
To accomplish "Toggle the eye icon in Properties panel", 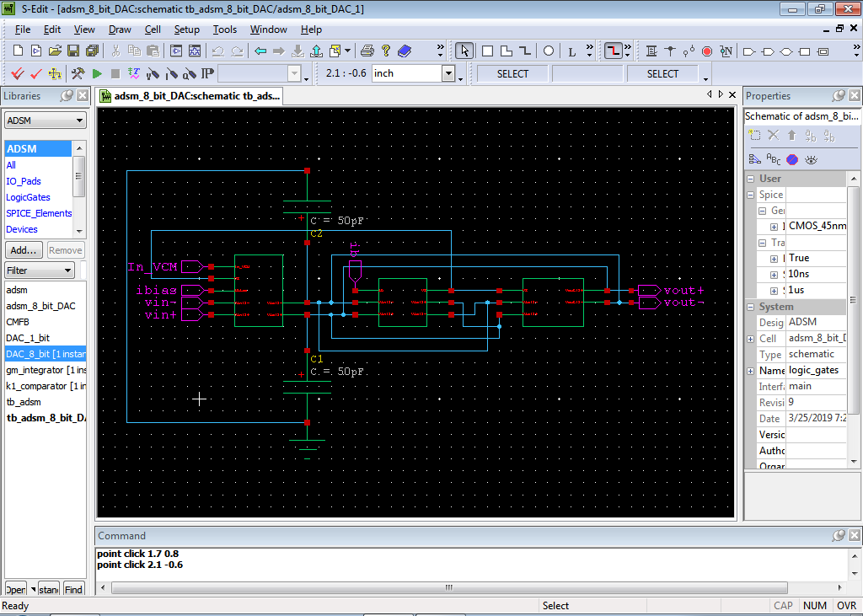I will pyautogui.click(x=811, y=159).
